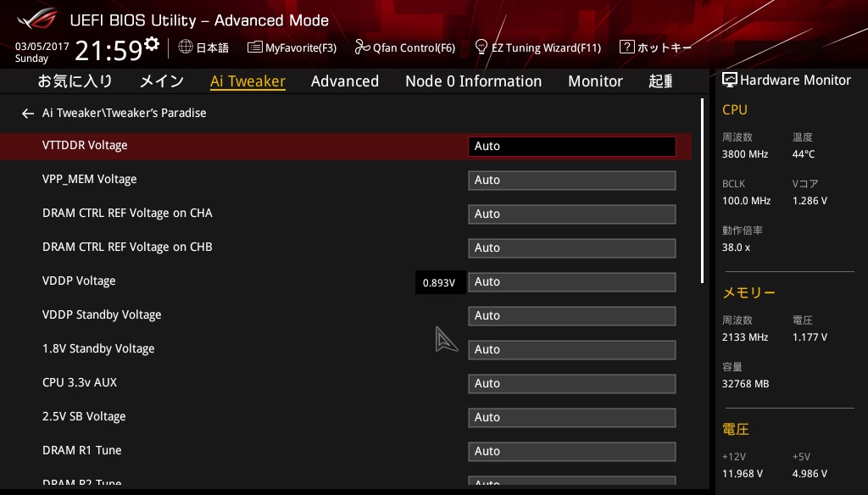Open settings via gear icon near clock

point(152,44)
